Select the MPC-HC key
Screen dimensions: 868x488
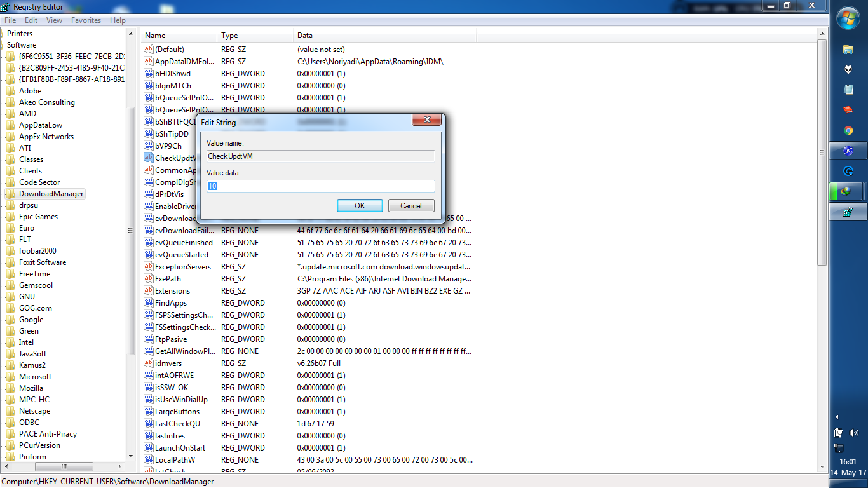(x=34, y=400)
